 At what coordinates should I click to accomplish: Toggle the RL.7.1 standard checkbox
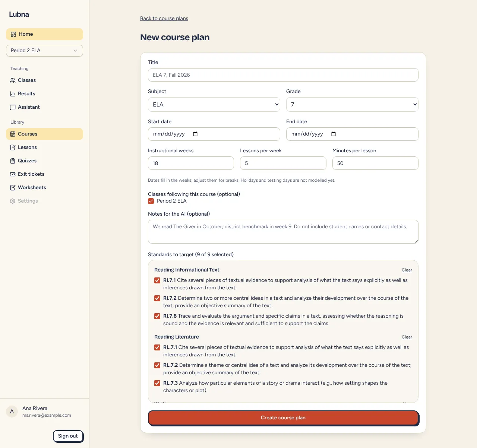point(157,347)
